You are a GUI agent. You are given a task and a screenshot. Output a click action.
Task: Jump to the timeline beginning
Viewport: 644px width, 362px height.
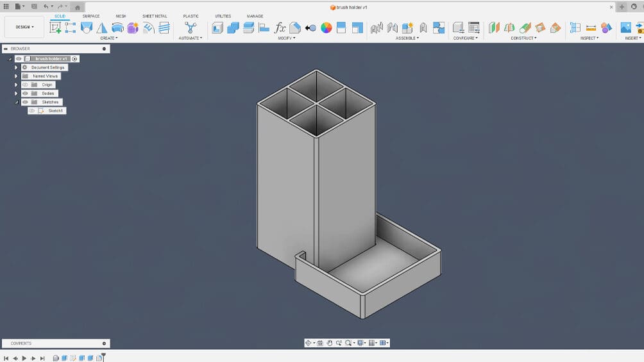pyautogui.click(x=6, y=358)
